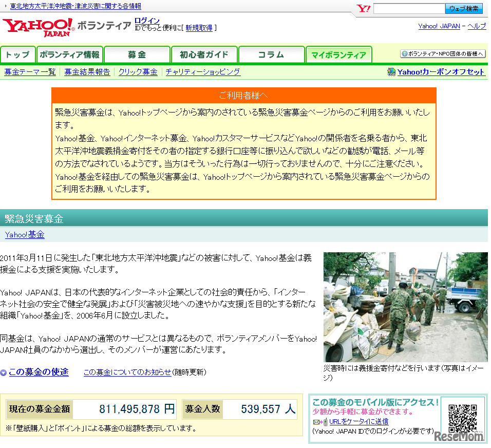This screenshot has width=491, height=448.
Task: Click the Yahoo!基金 breadcrumb link
Action: [25, 235]
